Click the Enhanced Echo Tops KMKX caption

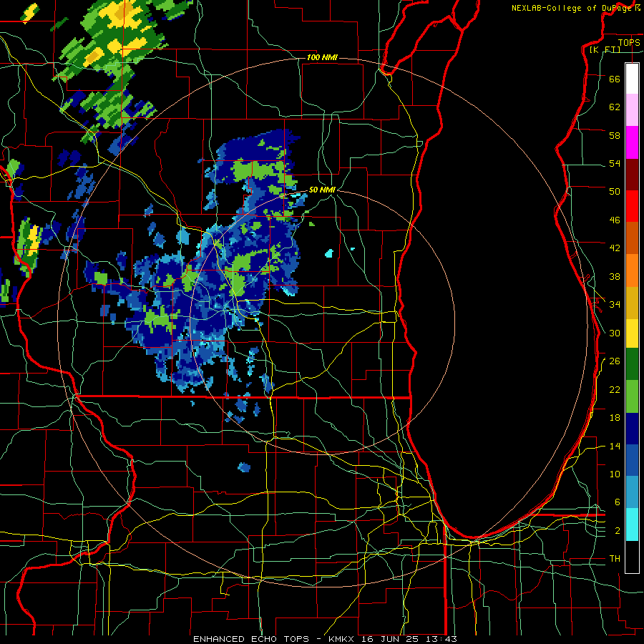pyautogui.click(x=325, y=639)
